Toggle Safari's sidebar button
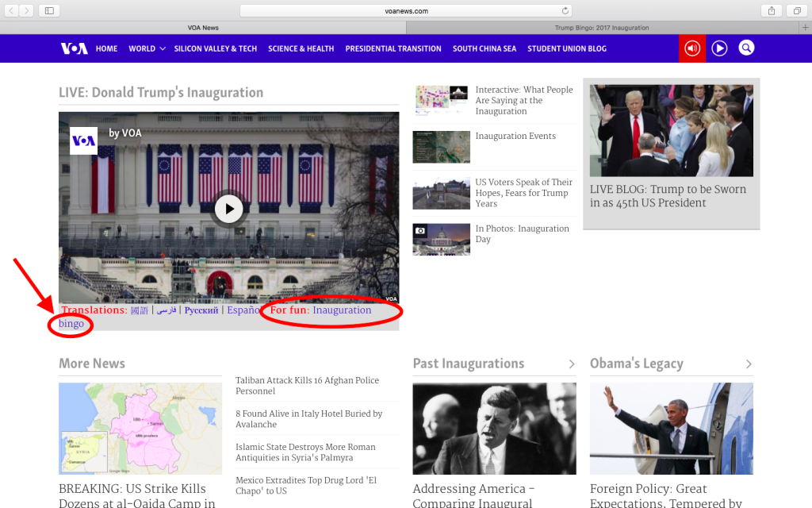This screenshot has width=812, height=508. [x=50, y=10]
